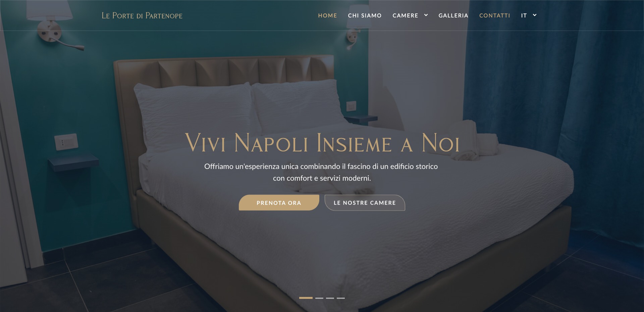Select the first gold slide indicator
Viewport: 644px width, 312px height.
click(306, 298)
